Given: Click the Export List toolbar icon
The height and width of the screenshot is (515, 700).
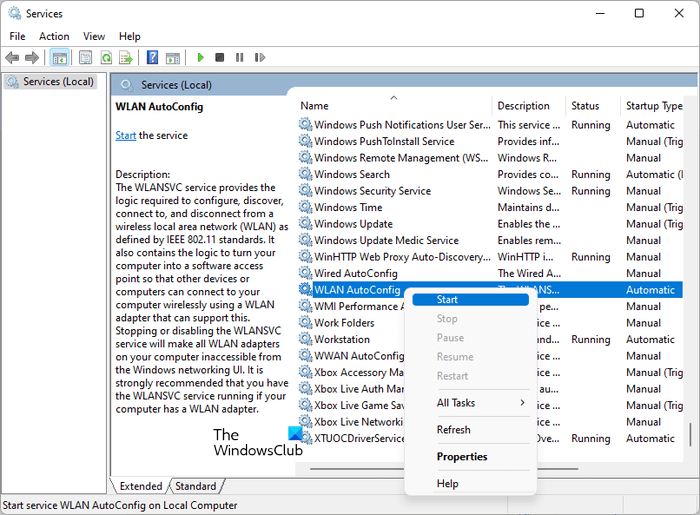Looking at the screenshot, I should click(x=126, y=58).
